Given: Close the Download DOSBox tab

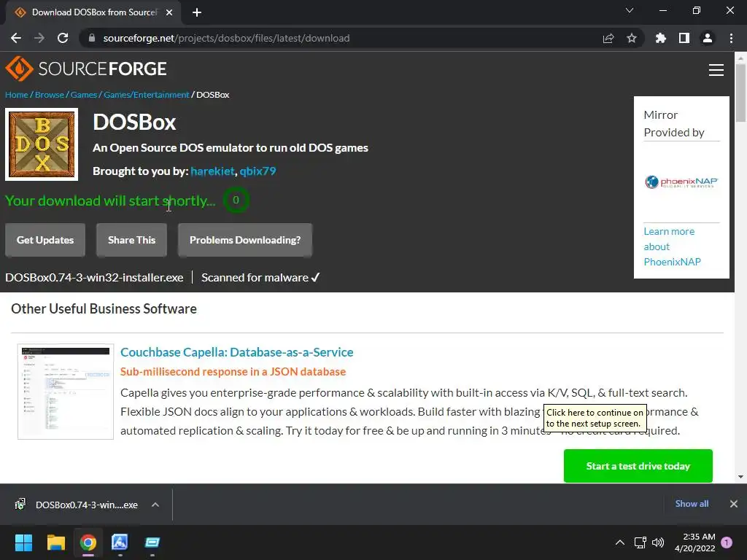Looking at the screenshot, I should point(169,12).
